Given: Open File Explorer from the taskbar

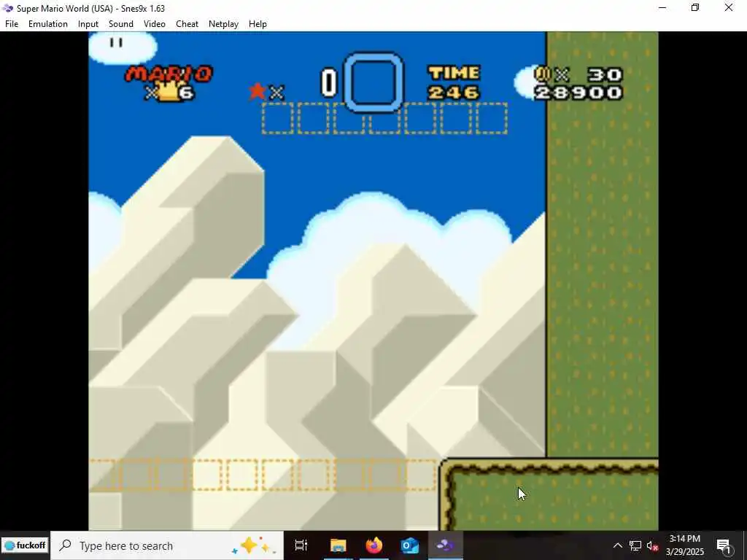Looking at the screenshot, I should pyautogui.click(x=338, y=545).
